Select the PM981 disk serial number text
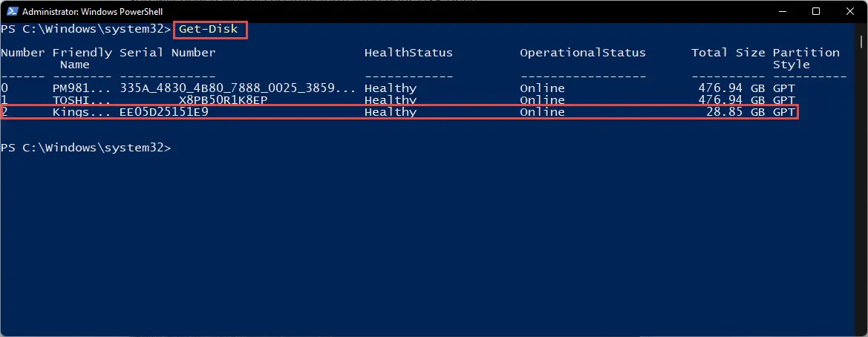 coord(238,88)
